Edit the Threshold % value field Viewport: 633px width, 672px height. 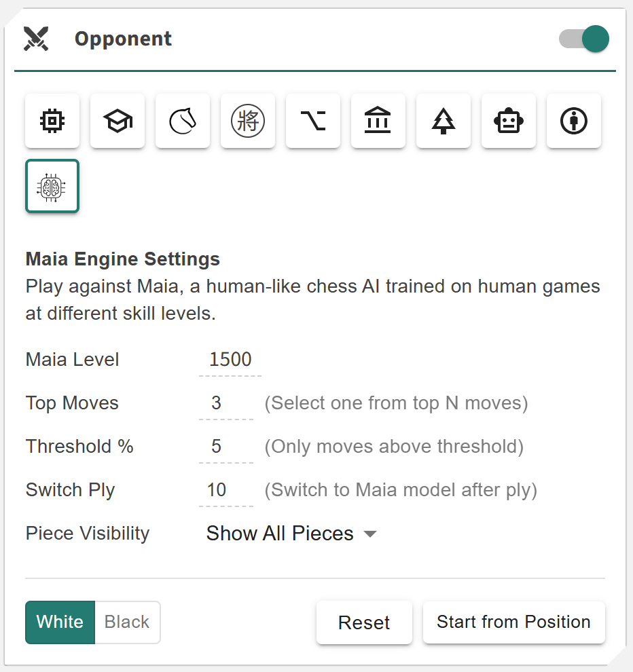pyautogui.click(x=225, y=447)
